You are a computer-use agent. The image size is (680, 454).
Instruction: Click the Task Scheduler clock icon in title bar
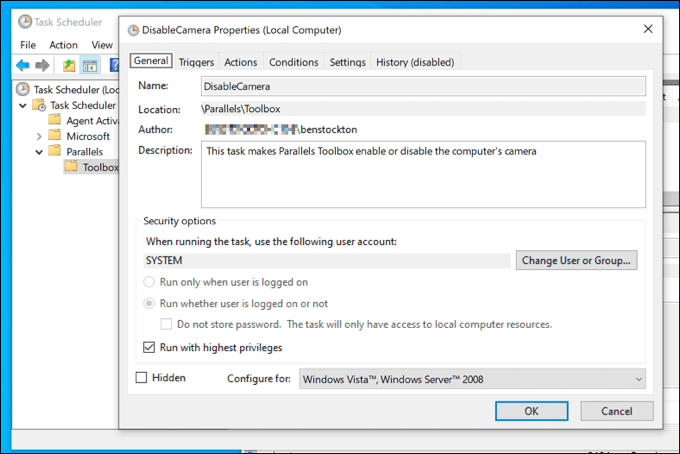[25, 22]
